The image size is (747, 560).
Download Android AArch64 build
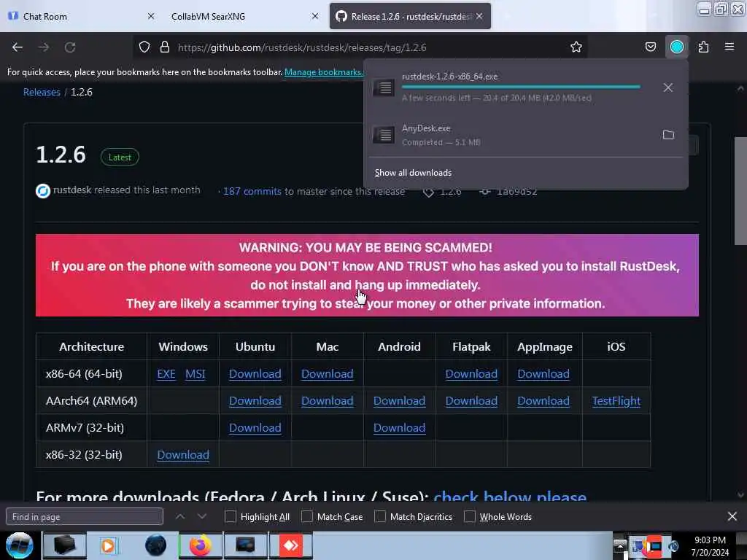coord(399,401)
